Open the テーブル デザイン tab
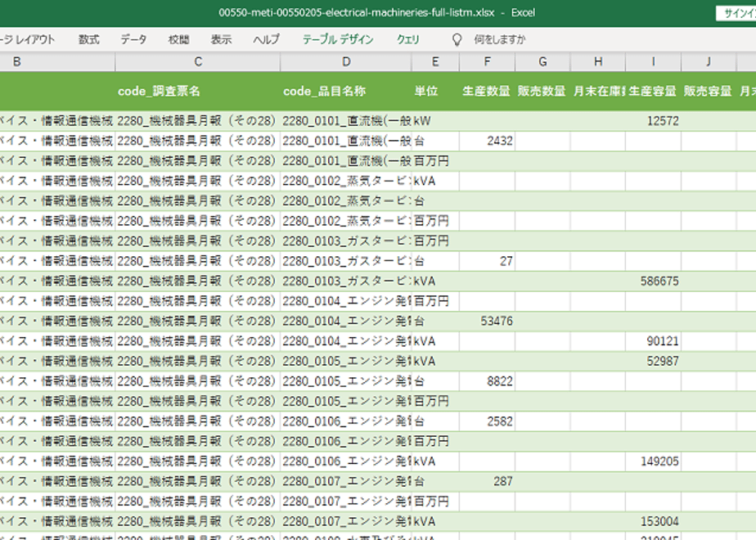The height and width of the screenshot is (540, 756). pos(338,39)
